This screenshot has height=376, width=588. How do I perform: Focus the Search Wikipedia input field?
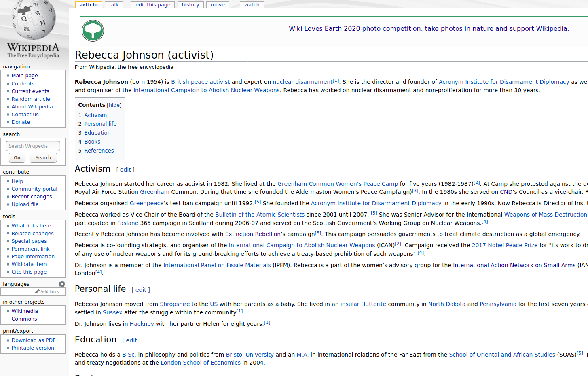(x=33, y=146)
